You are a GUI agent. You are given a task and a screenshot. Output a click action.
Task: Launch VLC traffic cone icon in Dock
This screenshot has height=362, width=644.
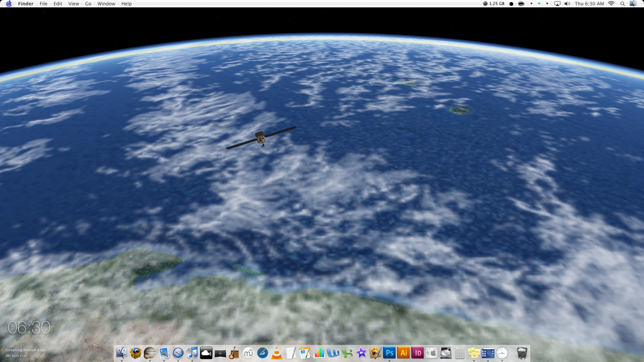tap(277, 353)
